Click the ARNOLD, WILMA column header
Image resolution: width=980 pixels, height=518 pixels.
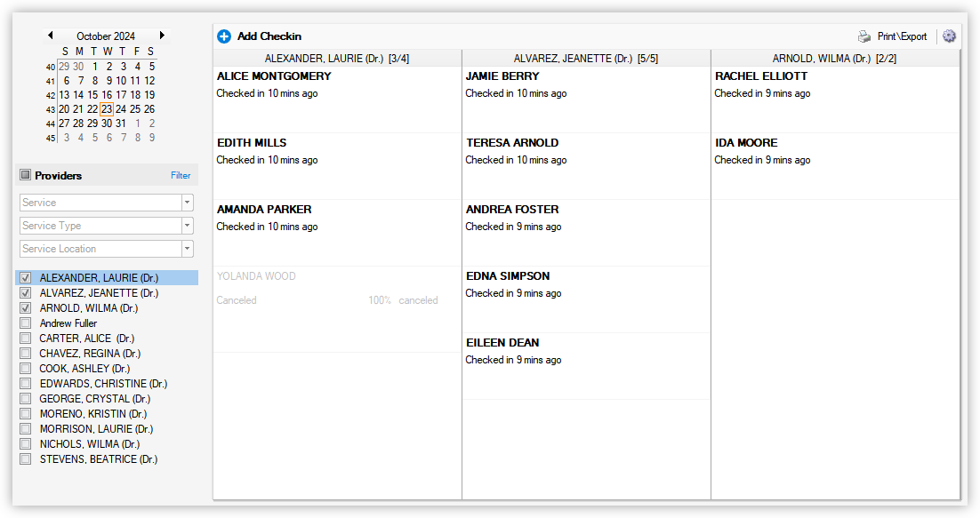click(834, 57)
